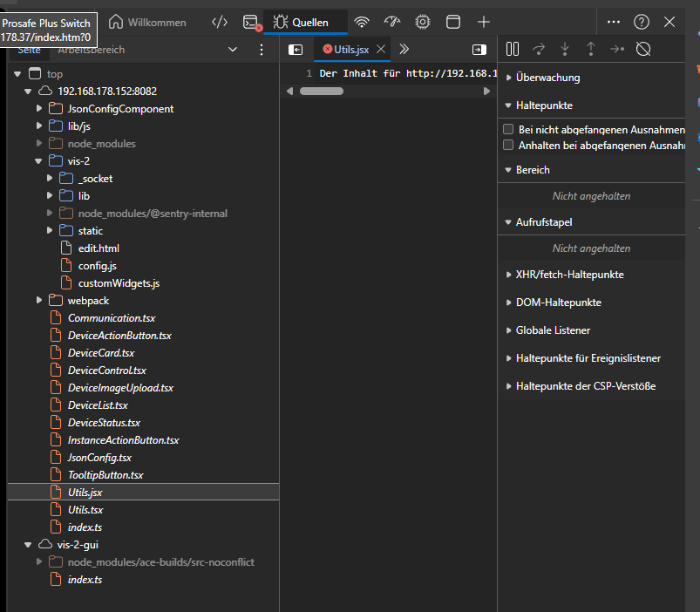This screenshot has width=700, height=612.
Task: Open the Performance gauge icon
Action: pos(392,22)
